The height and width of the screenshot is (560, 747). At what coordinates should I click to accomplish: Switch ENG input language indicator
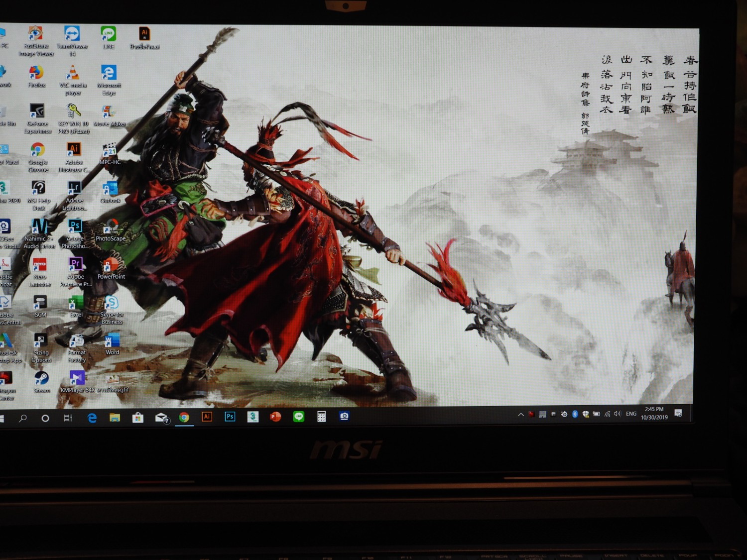631,414
